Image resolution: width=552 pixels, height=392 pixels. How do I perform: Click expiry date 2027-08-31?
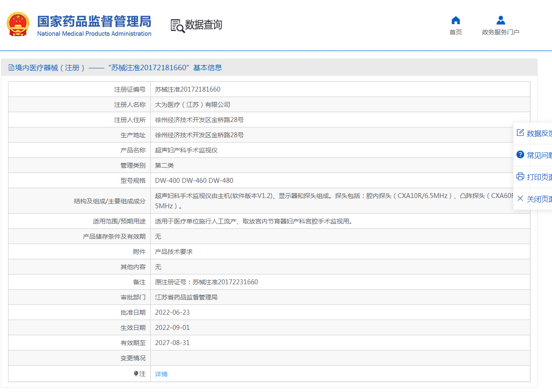coord(172,343)
